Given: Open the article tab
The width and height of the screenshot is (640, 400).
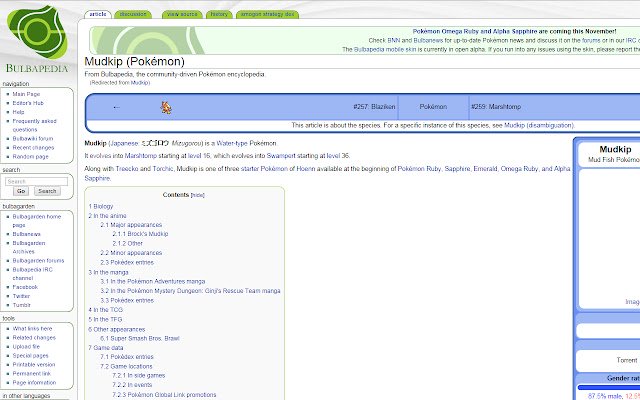Looking at the screenshot, I should 98,14.
